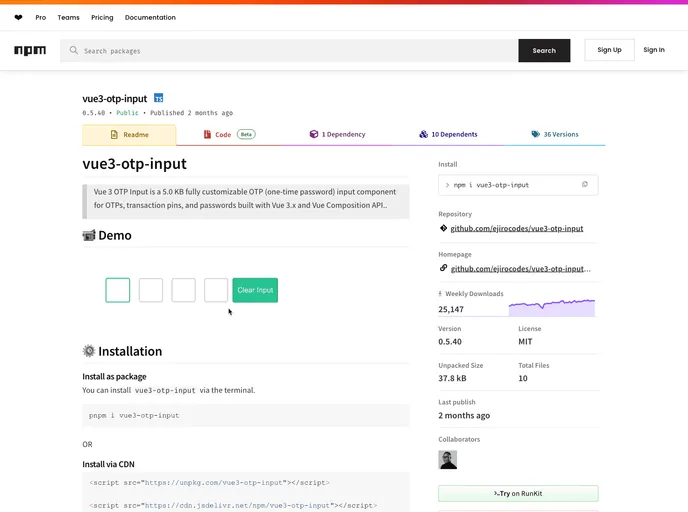Viewport: 688px width, 512px height.
Task: Click the Sign Up button
Action: (609, 50)
